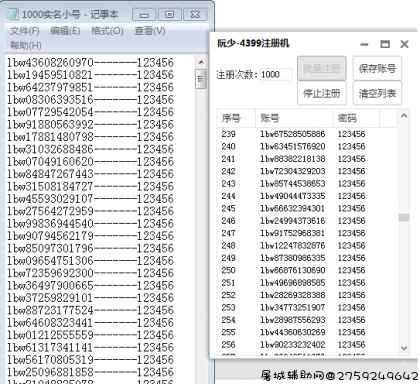Minimize the 4399注册机 window
The width and height of the screenshot is (420, 384).
click(364, 44)
